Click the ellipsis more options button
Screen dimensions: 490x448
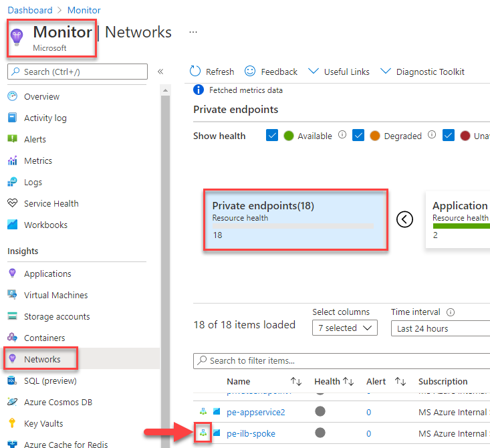click(x=193, y=32)
